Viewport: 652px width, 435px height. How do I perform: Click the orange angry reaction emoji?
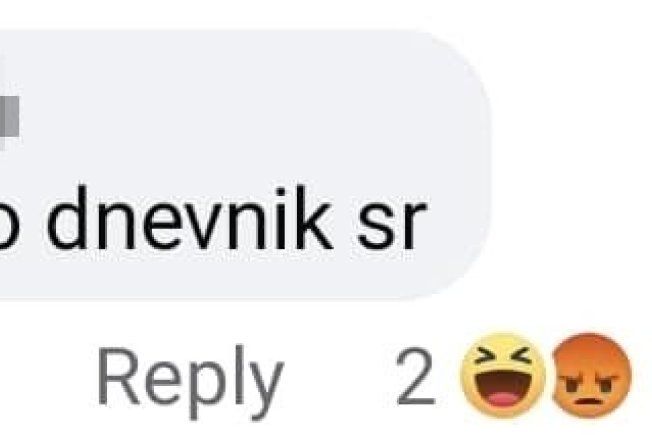point(591,376)
